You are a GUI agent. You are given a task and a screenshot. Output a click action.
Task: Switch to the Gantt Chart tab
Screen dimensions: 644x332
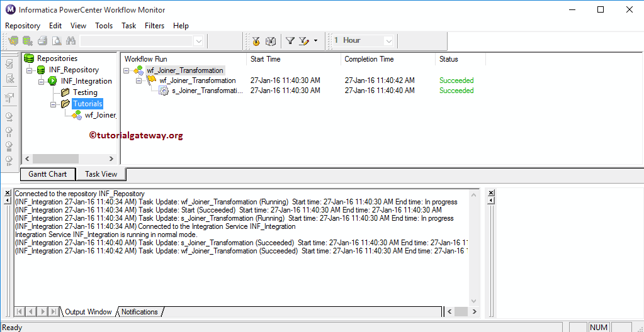click(x=48, y=174)
